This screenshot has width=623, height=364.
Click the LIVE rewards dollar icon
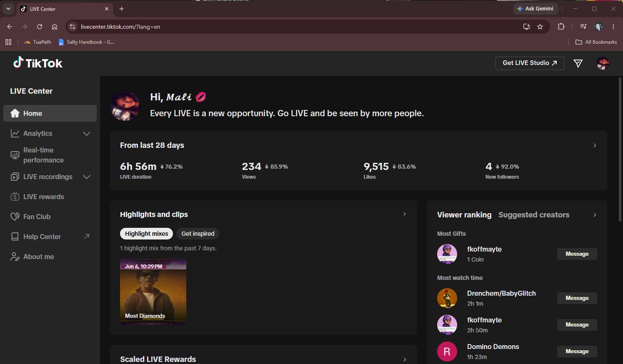(15, 197)
